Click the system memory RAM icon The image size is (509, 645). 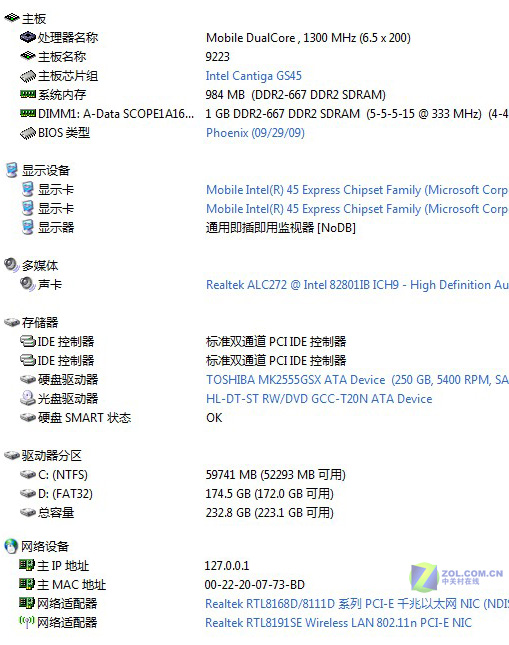click(28, 95)
